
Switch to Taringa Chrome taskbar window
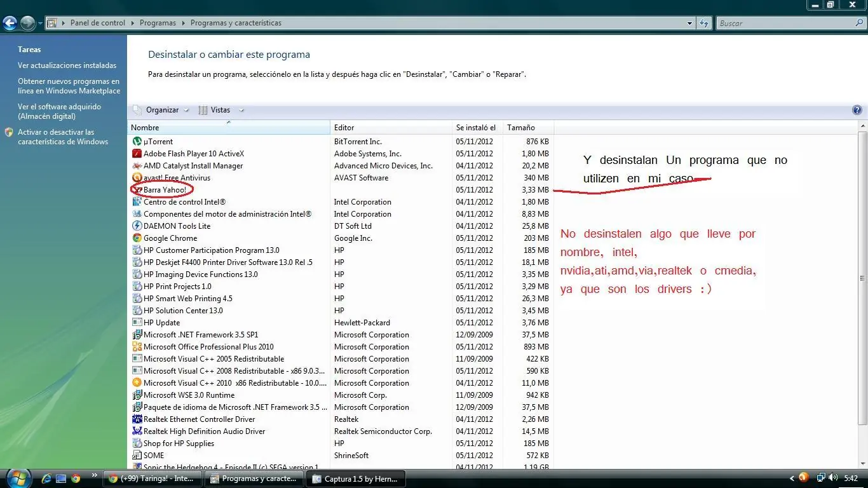[153, 478]
